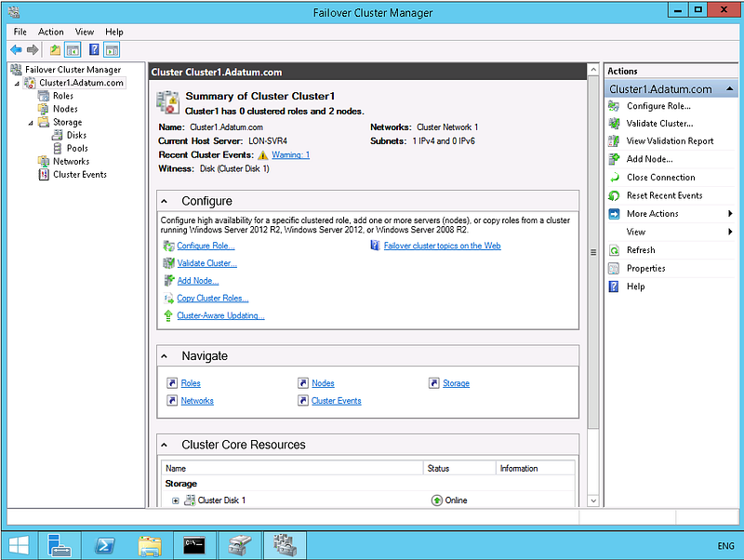The image size is (744, 560).
Task: Click Configure Role in Actions pane
Action: [658, 106]
